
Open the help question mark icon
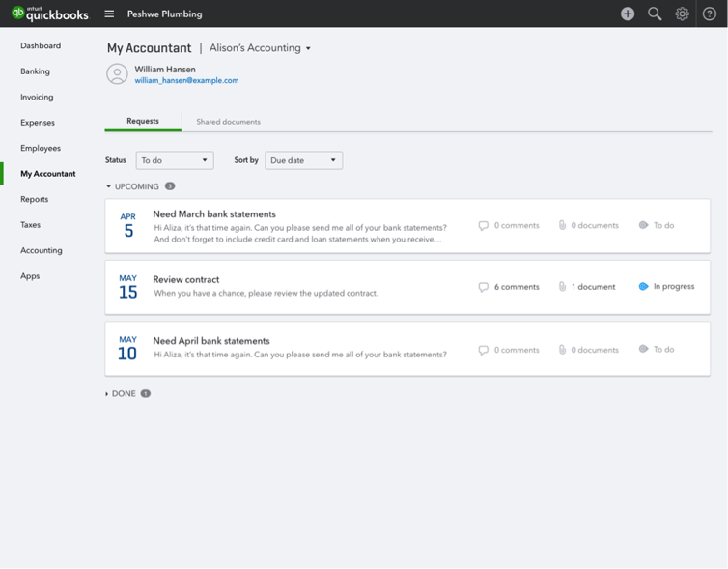tap(709, 14)
